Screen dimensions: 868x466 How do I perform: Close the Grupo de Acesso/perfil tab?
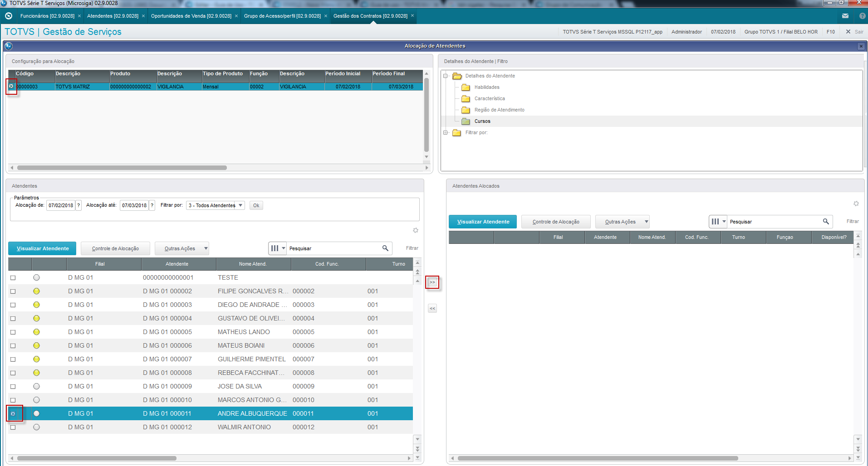(326, 16)
